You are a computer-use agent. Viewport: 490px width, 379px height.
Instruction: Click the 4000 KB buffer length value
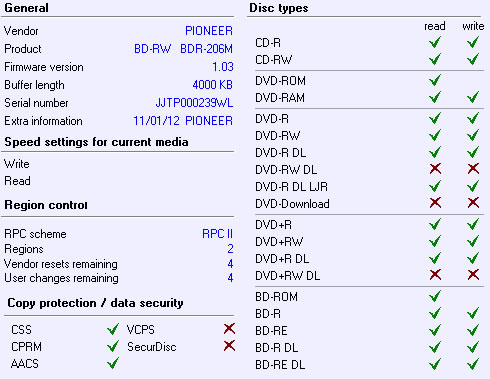coord(213,85)
